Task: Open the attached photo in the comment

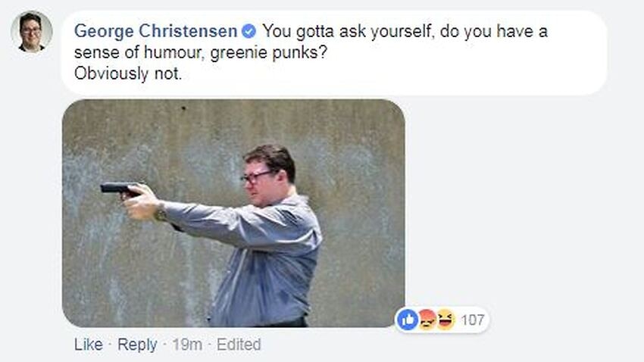Action: click(x=233, y=213)
